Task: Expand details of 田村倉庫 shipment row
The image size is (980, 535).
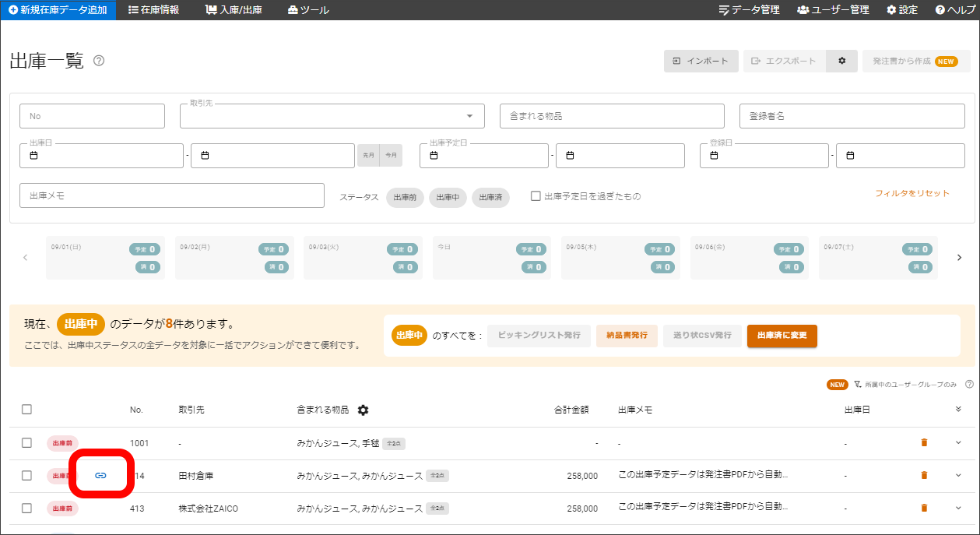Action: point(958,475)
